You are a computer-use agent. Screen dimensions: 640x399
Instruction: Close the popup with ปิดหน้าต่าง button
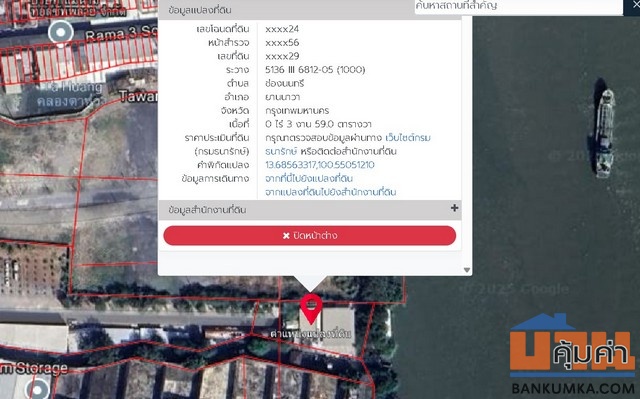[309, 236]
